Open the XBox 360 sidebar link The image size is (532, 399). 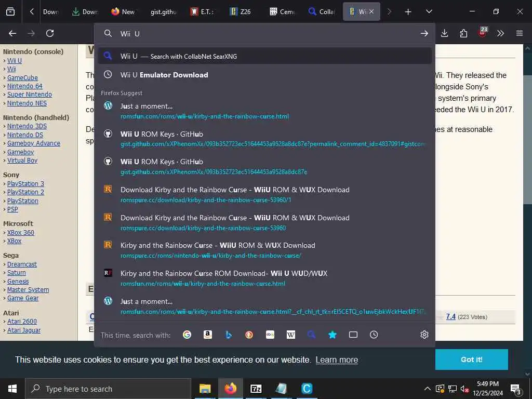21,232
